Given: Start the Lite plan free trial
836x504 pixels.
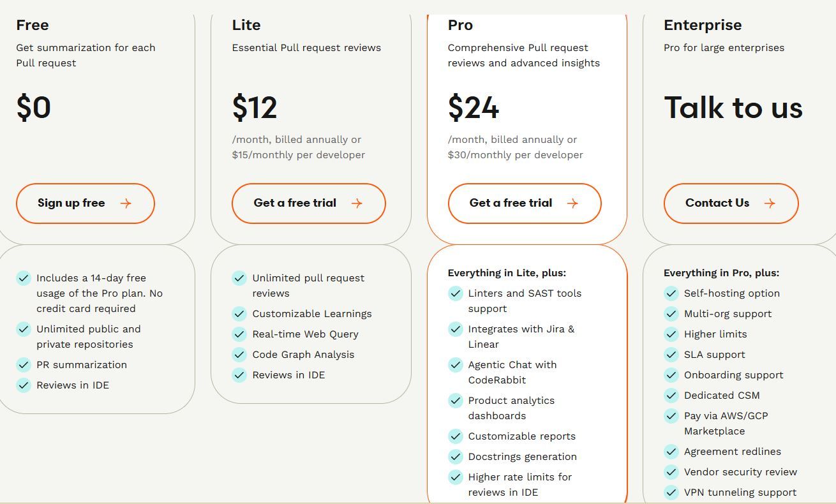Looking at the screenshot, I should pyautogui.click(x=309, y=204).
